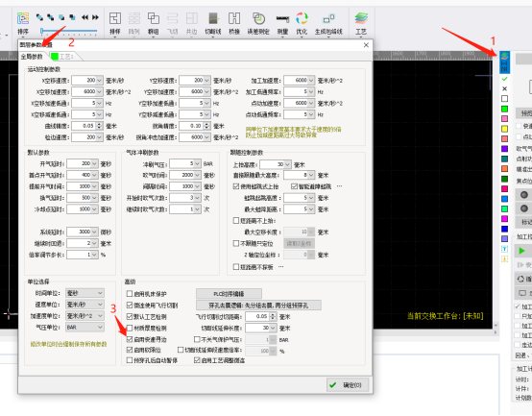The height and width of the screenshot is (416, 532).
Task: Open the 工艺 layers icon in the ribbon
Action: coord(361,23)
